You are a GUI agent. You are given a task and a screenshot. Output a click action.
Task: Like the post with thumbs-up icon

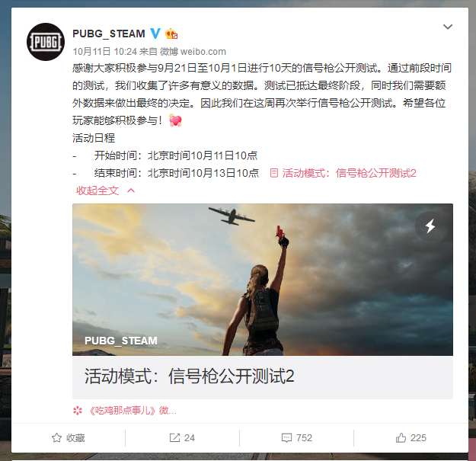click(x=401, y=437)
